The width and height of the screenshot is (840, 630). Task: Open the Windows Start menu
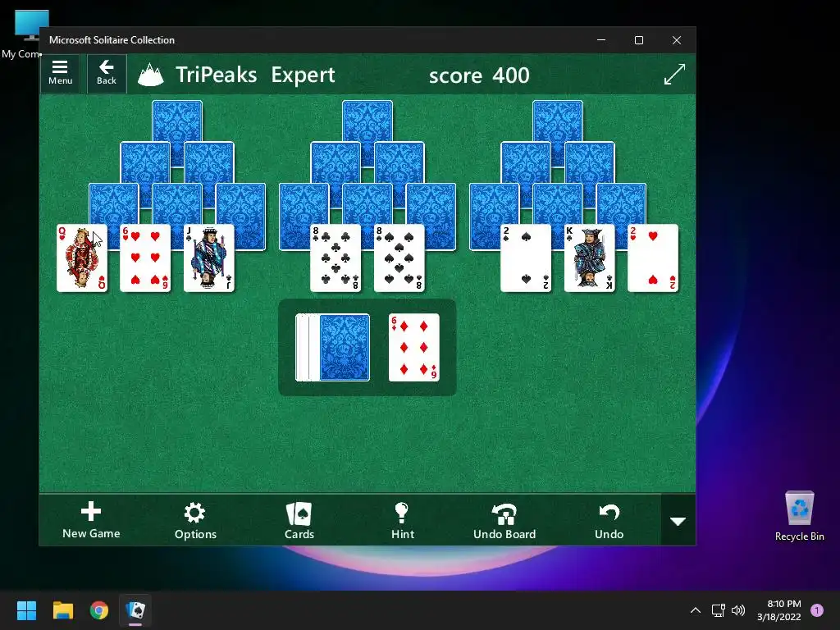pos(26,610)
